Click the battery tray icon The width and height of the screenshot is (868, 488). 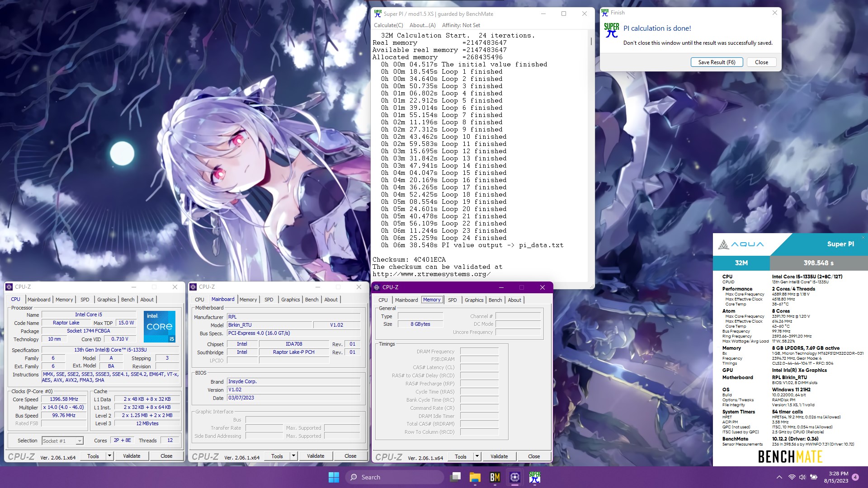tap(814, 477)
